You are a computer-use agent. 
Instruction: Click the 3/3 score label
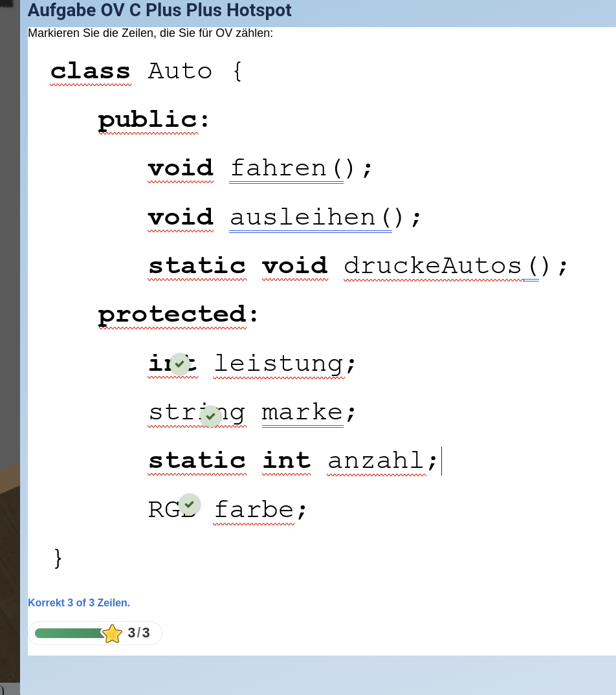138,633
